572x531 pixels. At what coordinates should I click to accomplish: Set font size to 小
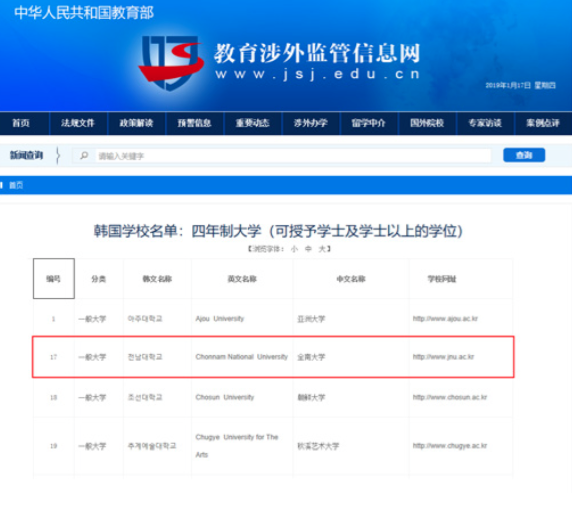tap(294, 249)
